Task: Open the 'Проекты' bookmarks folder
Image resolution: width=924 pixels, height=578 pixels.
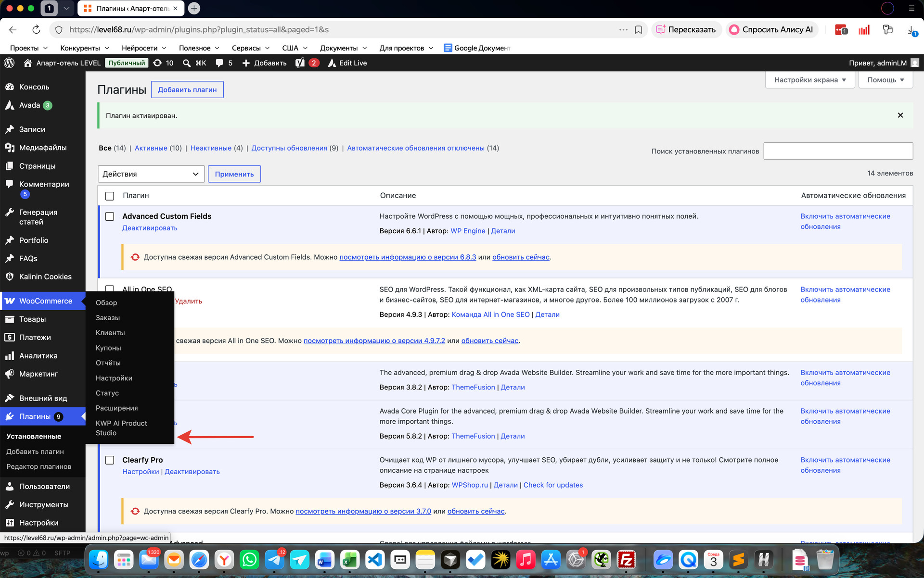Action: 29,48
